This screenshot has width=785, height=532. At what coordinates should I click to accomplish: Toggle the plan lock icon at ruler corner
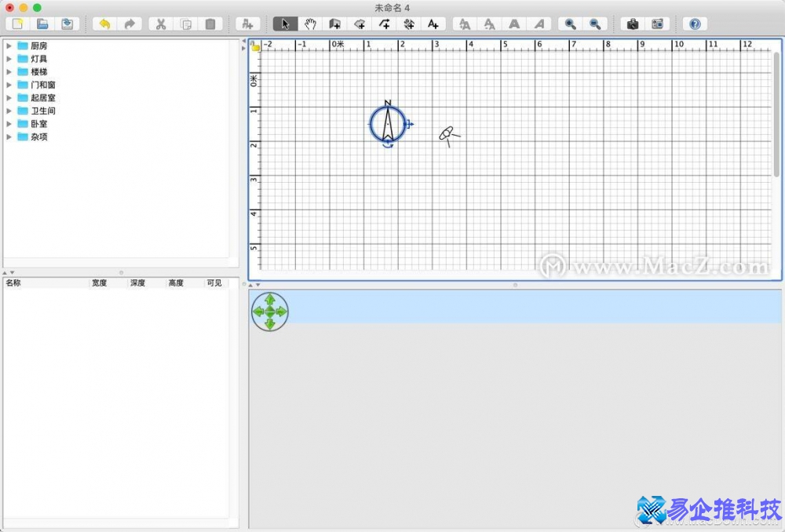(x=255, y=46)
